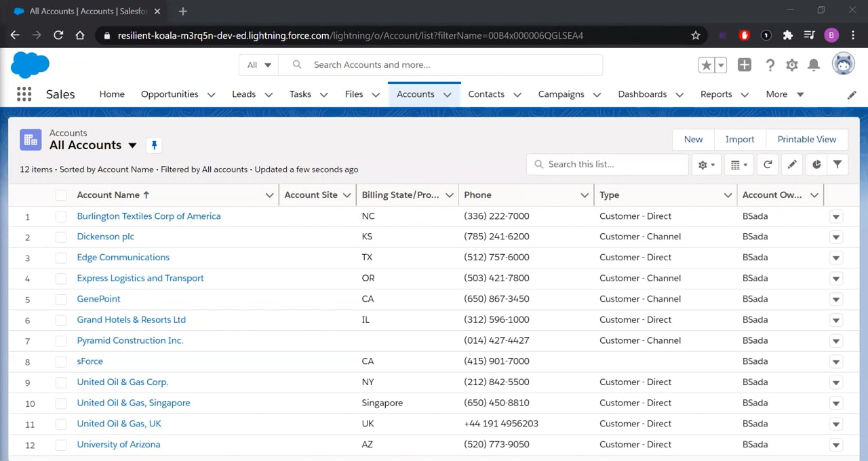Expand the Opportunities tab chevron
The image size is (868, 461).
tap(211, 95)
